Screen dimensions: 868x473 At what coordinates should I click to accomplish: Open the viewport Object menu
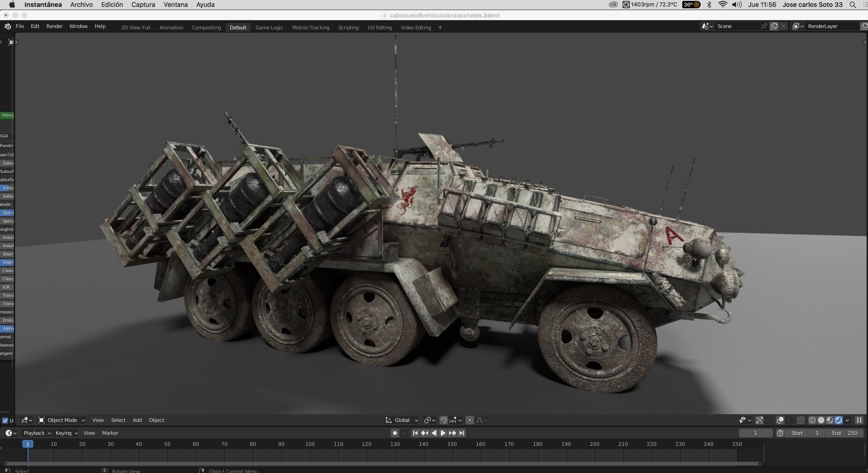pyautogui.click(x=156, y=420)
